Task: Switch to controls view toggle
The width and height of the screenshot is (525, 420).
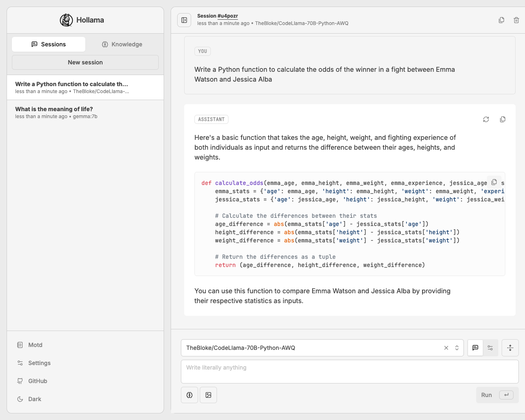Action: coord(490,348)
